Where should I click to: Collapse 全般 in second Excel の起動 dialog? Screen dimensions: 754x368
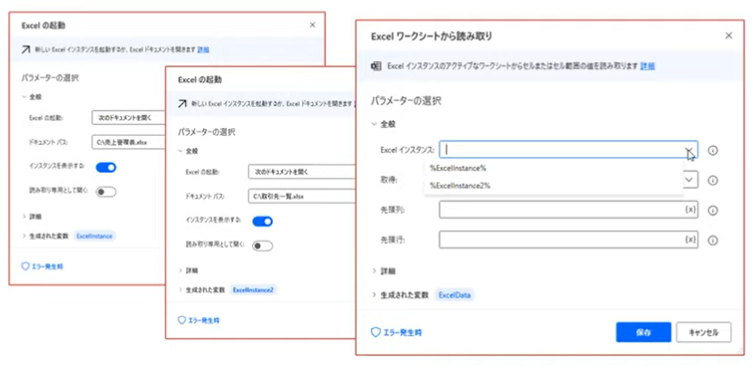pyautogui.click(x=181, y=151)
